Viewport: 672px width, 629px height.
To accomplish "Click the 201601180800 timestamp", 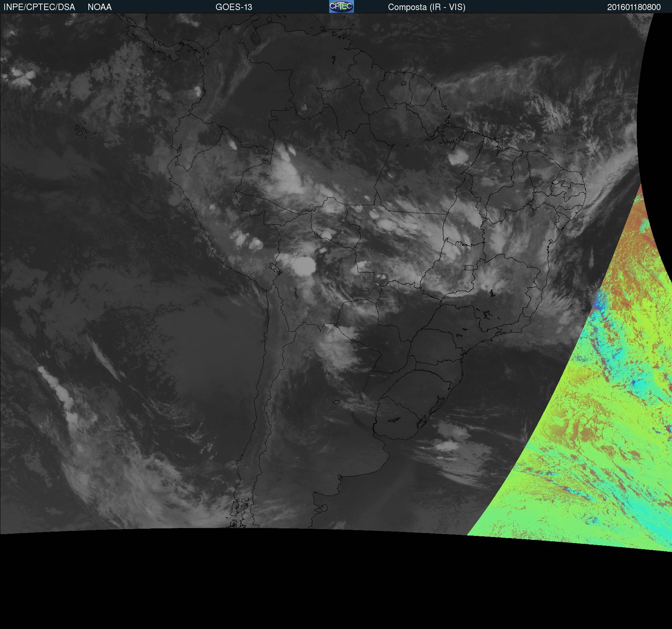I will coord(634,7).
